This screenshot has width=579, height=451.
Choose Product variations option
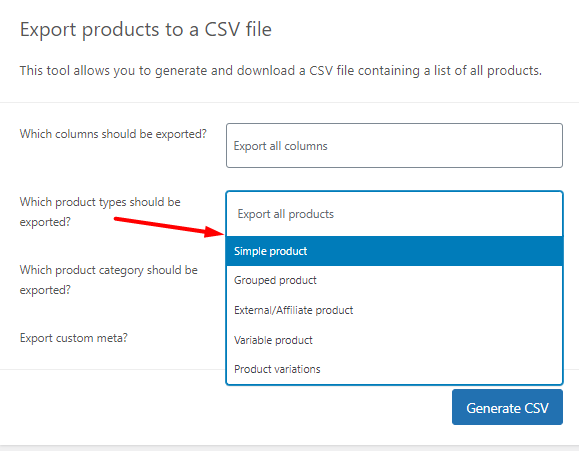(x=394, y=369)
